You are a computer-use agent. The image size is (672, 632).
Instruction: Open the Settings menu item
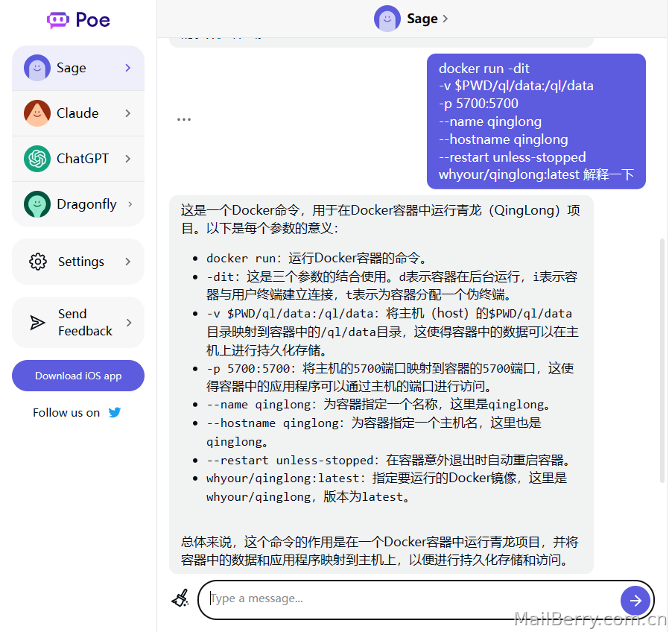[78, 262]
